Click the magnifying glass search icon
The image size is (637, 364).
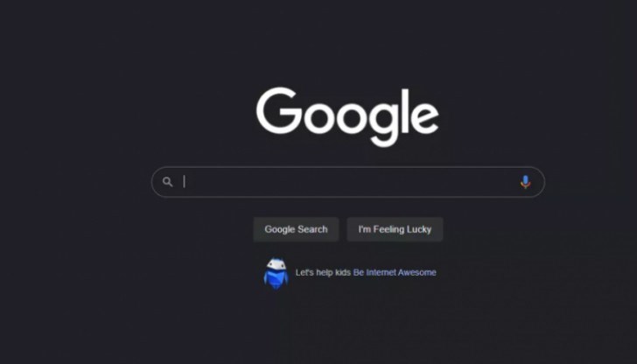[x=168, y=182]
